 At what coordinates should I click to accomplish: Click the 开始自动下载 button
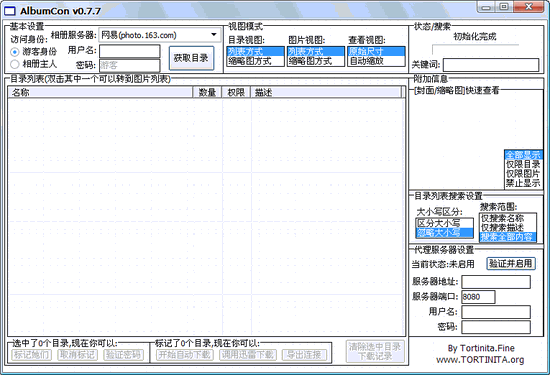coord(185,355)
